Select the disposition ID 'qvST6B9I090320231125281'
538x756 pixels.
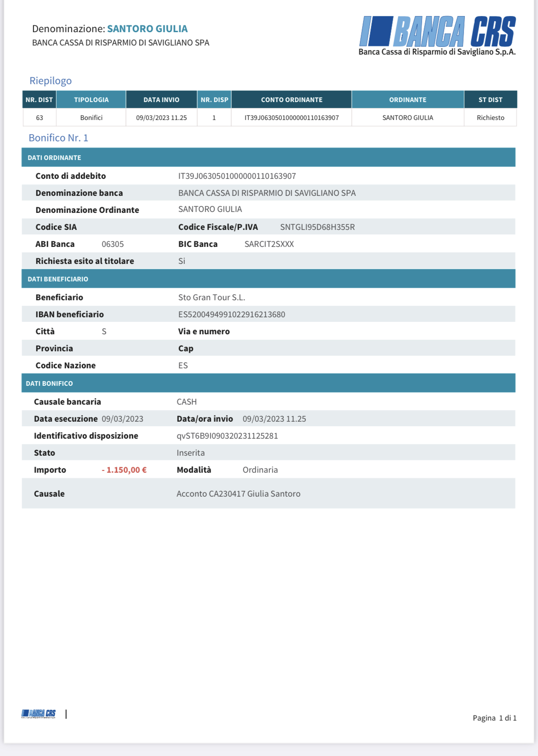227,436
